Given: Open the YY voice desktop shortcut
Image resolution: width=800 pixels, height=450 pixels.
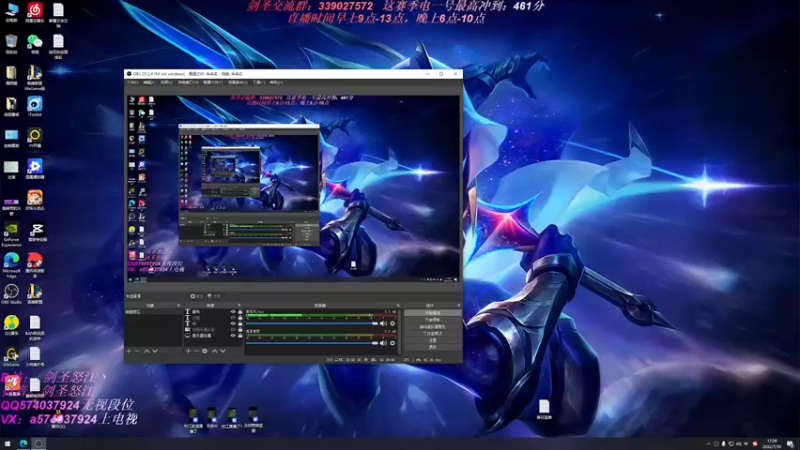Looking at the screenshot, I should click(35, 137).
